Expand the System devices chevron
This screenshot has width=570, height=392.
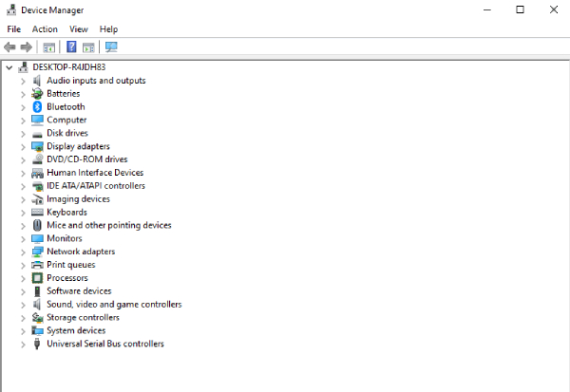pos(23,331)
